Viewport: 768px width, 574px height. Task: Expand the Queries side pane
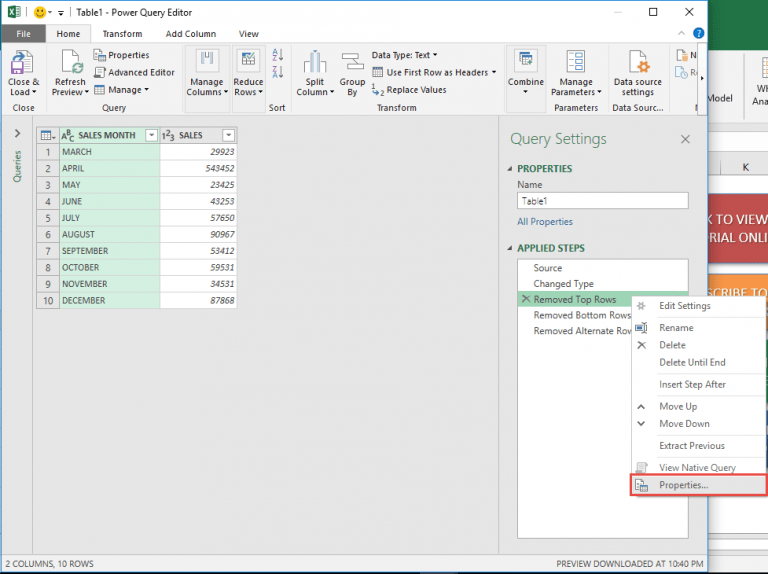click(x=18, y=133)
